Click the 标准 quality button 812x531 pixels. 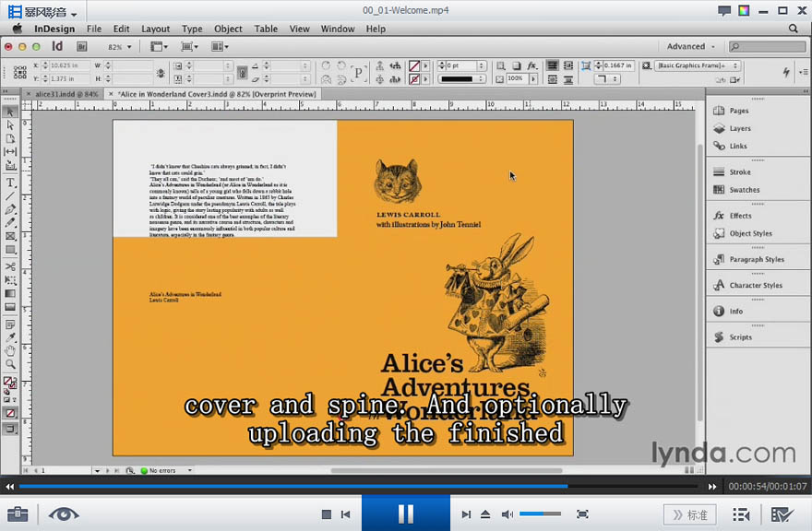690,515
